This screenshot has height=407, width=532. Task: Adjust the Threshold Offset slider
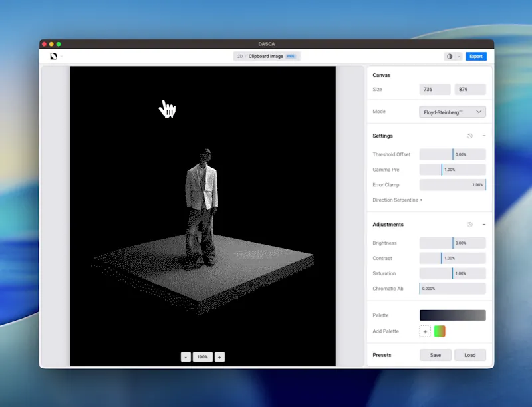click(x=452, y=154)
